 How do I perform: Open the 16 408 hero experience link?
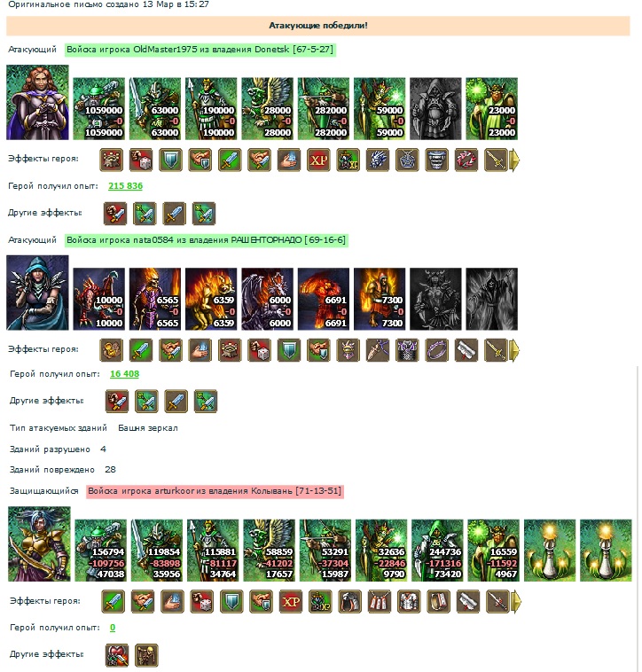point(125,374)
